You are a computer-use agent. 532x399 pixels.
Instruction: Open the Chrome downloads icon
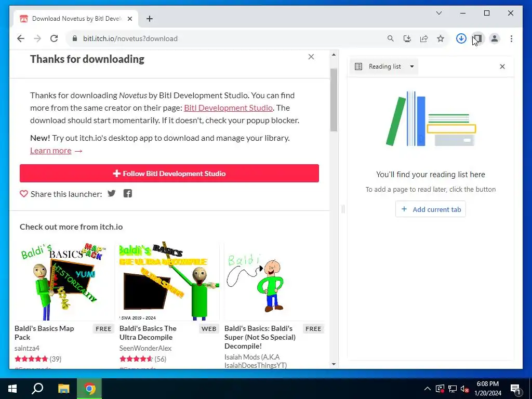pyautogui.click(x=461, y=38)
